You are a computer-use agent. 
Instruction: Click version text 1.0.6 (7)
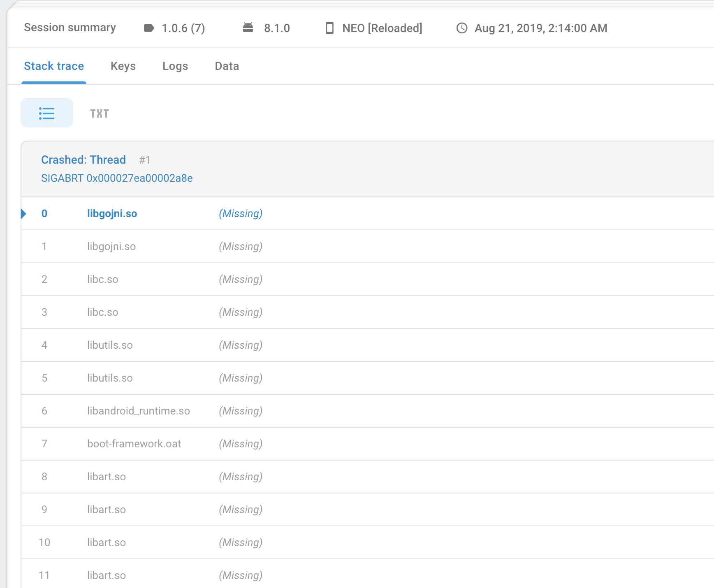(183, 28)
